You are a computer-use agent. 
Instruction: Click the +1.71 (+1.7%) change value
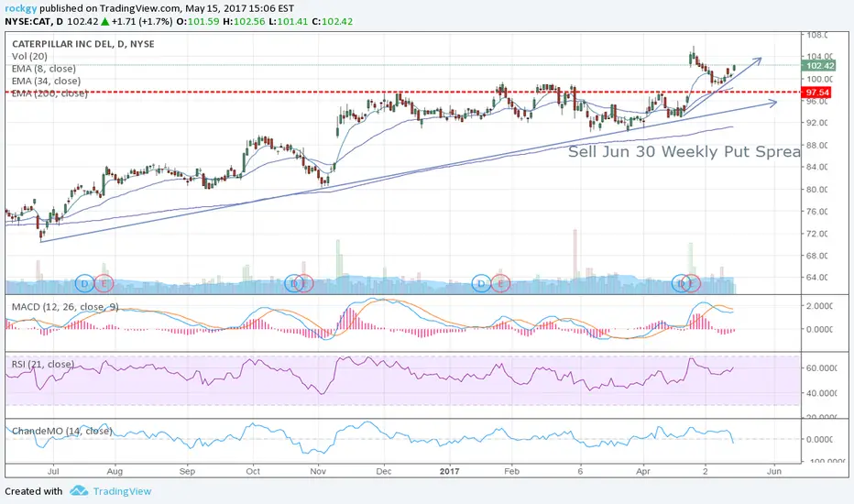pyautogui.click(x=141, y=22)
